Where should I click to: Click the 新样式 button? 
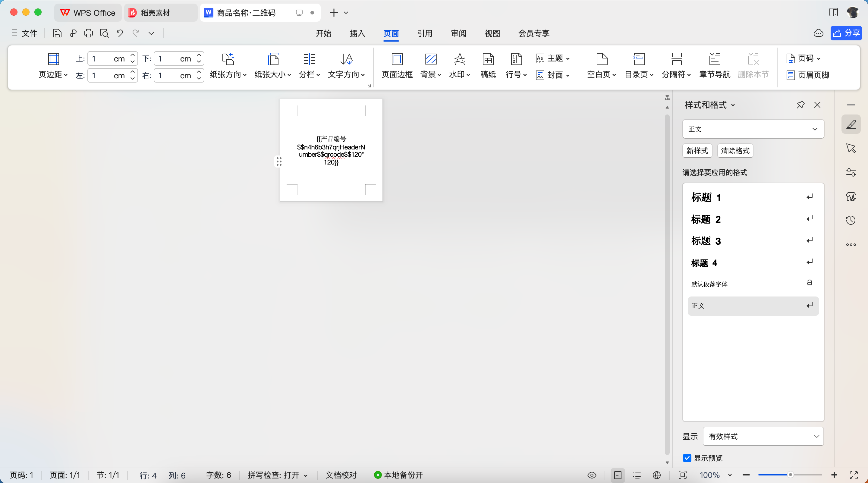697,151
